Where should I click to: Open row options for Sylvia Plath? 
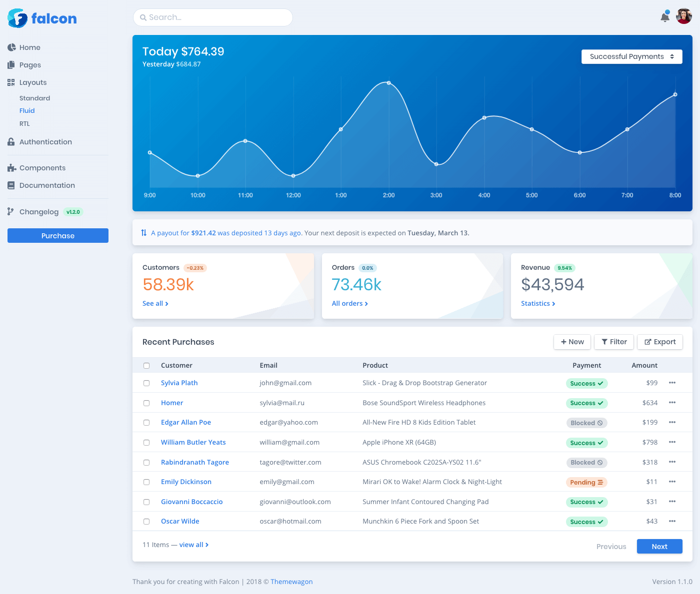(672, 383)
